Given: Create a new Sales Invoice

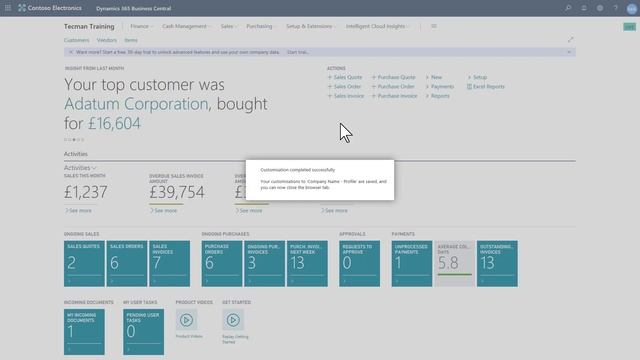Looking at the screenshot, I should click(346, 96).
